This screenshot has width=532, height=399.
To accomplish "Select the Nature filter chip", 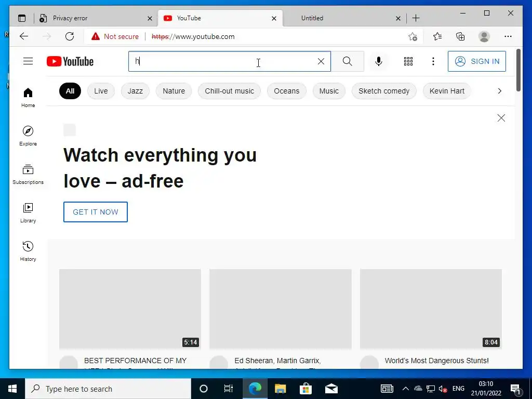I will 174,91.
